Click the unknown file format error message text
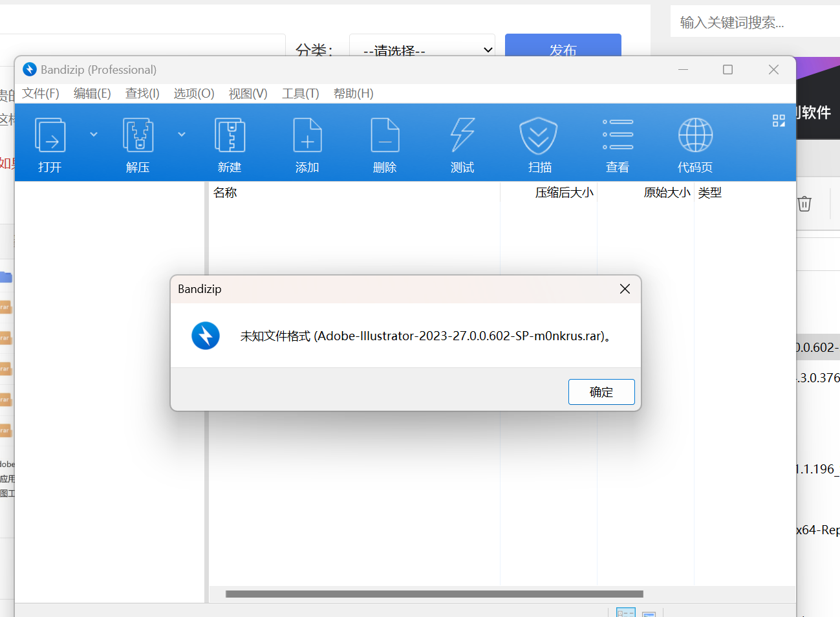 pos(426,336)
